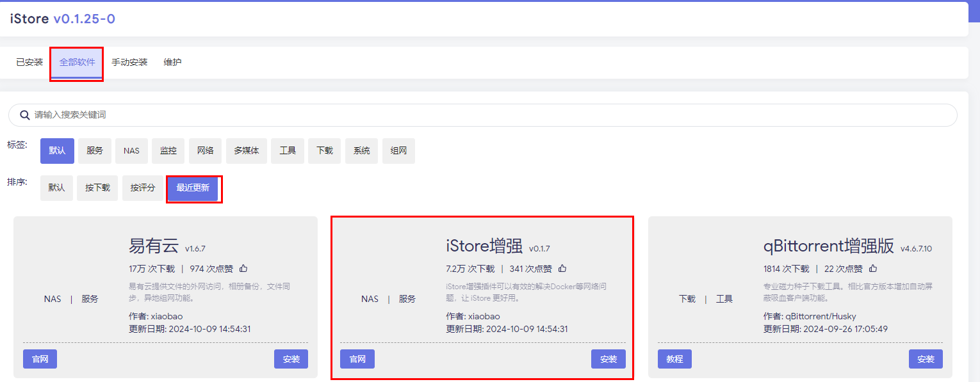
Task: Click 7.2万 次下载 count
Action: click(470, 269)
